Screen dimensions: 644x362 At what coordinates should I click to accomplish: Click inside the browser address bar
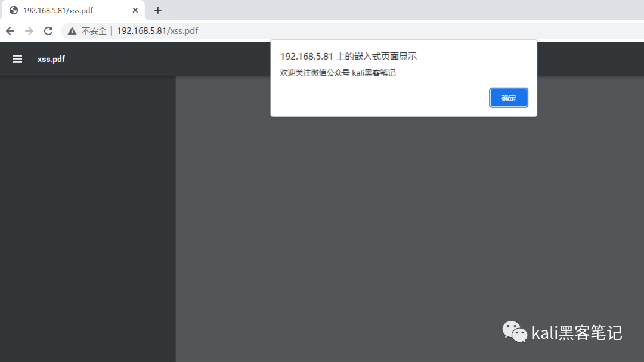pos(239,30)
